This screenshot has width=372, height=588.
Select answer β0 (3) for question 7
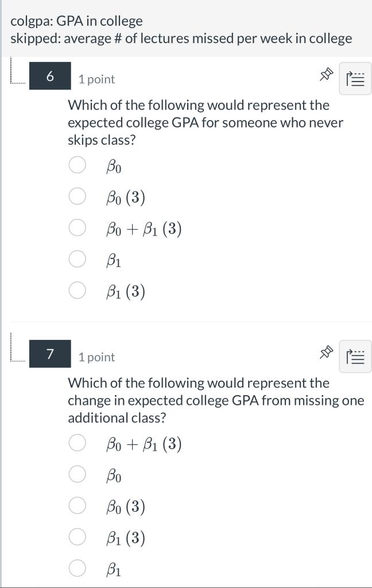tap(77, 506)
